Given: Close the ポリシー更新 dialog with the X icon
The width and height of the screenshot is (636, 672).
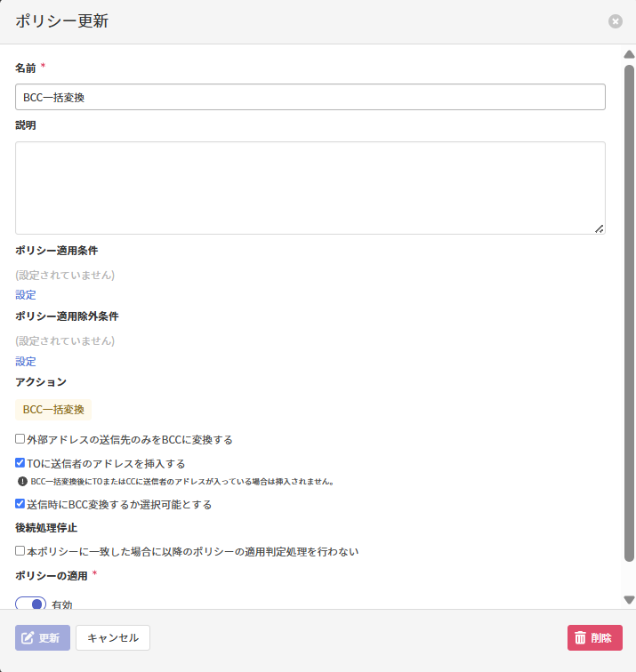Looking at the screenshot, I should click(616, 21).
